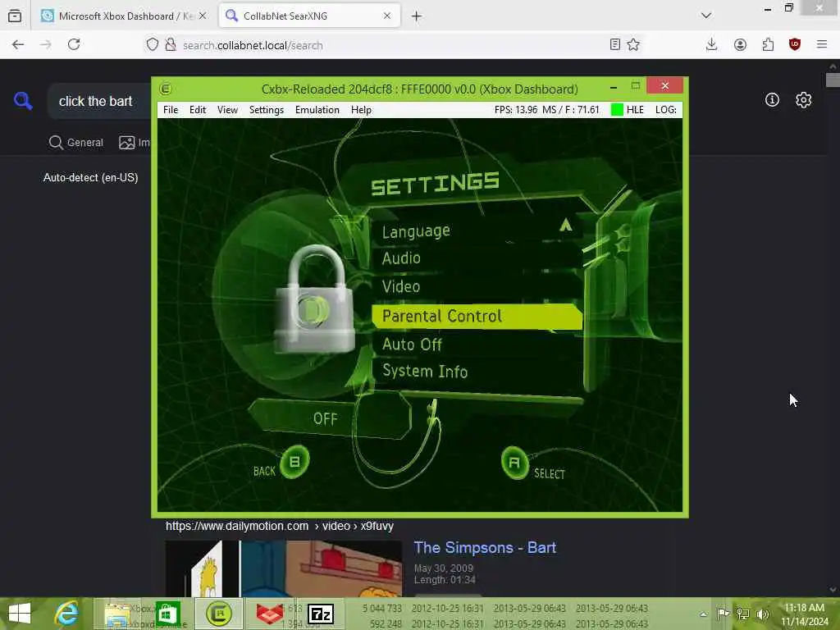Select Auto Off in Xbox settings
This screenshot has height=630, width=840.
pyautogui.click(x=412, y=344)
